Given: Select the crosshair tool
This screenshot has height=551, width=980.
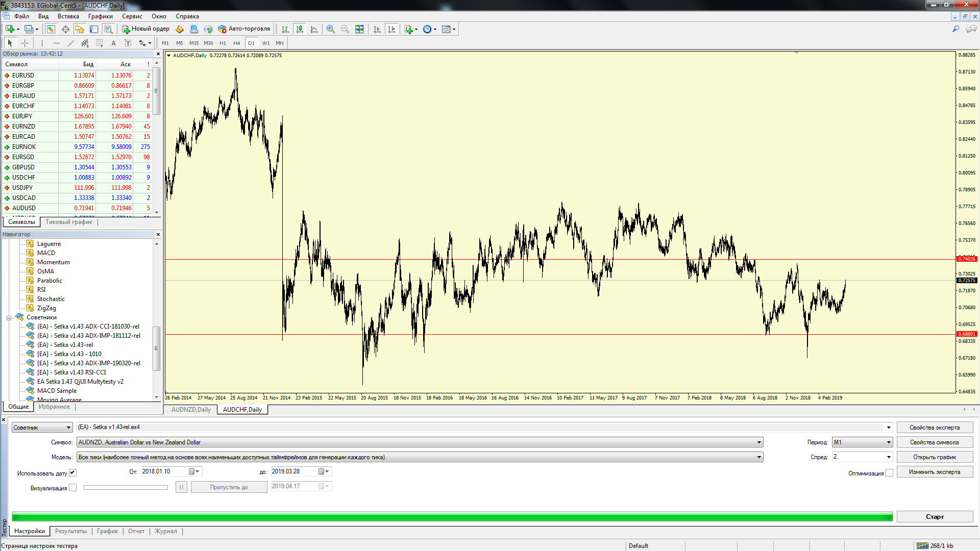Looking at the screenshot, I should (24, 43).
